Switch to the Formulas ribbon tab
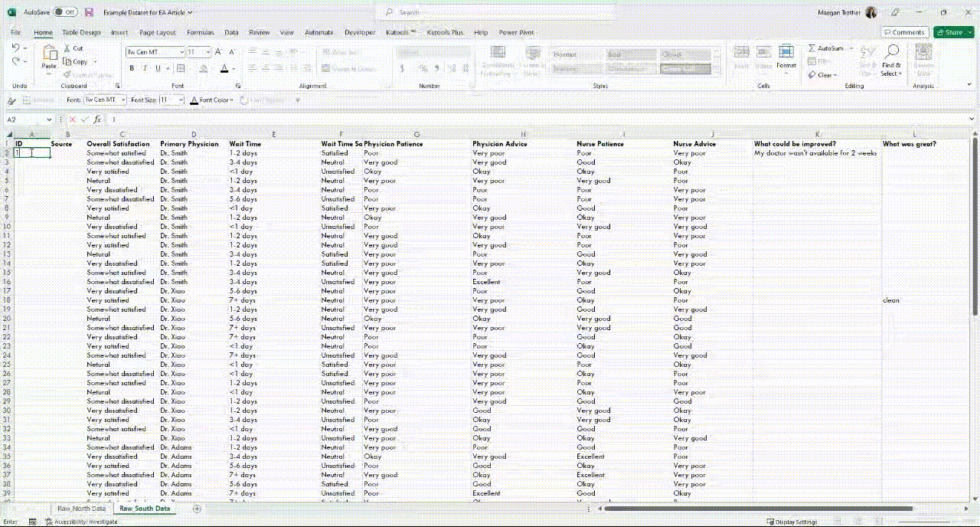Screen dimensions: 980x527 pos(200,32)
